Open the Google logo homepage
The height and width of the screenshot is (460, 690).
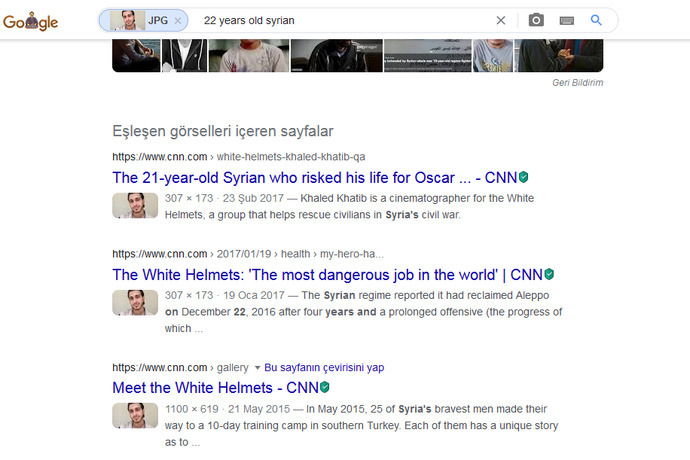(x=30, y=21)
